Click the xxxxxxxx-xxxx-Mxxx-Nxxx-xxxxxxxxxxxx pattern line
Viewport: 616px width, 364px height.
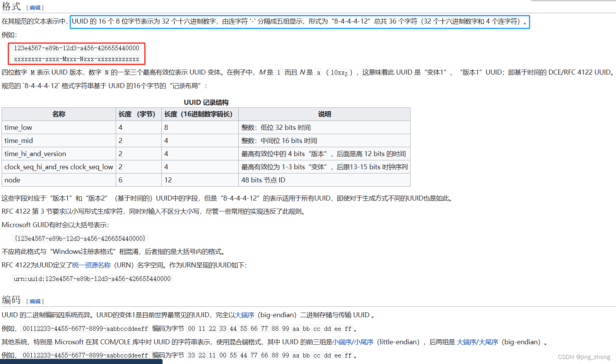(x=77, y=59)
